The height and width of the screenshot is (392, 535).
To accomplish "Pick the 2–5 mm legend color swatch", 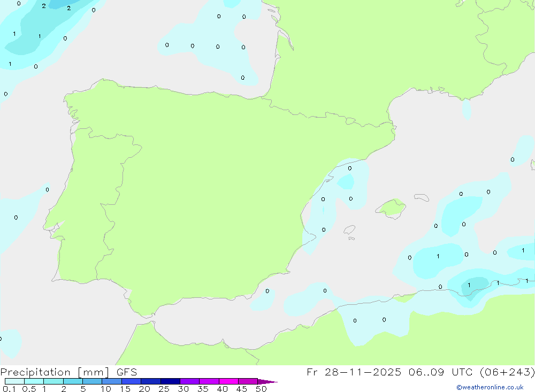I will click(73, 381).
